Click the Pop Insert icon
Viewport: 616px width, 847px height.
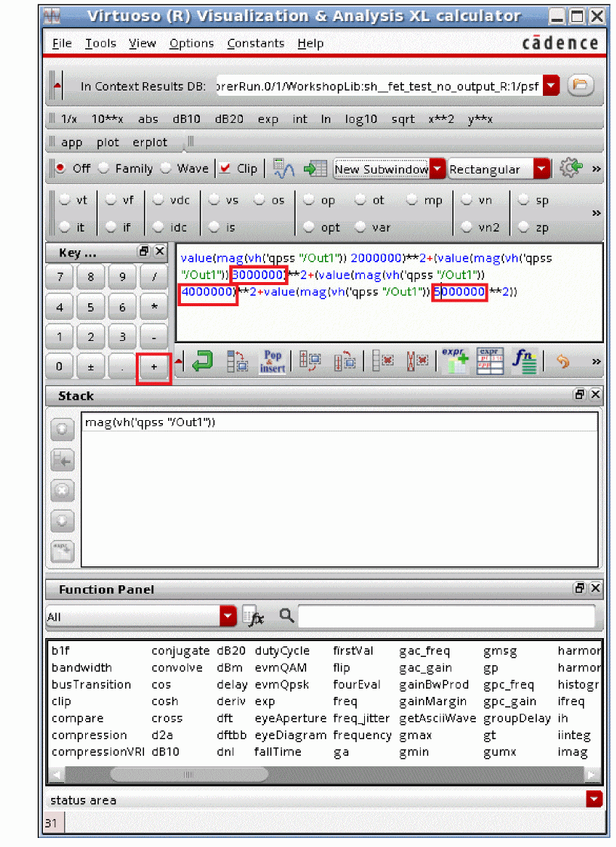click(x=272, y=361)
